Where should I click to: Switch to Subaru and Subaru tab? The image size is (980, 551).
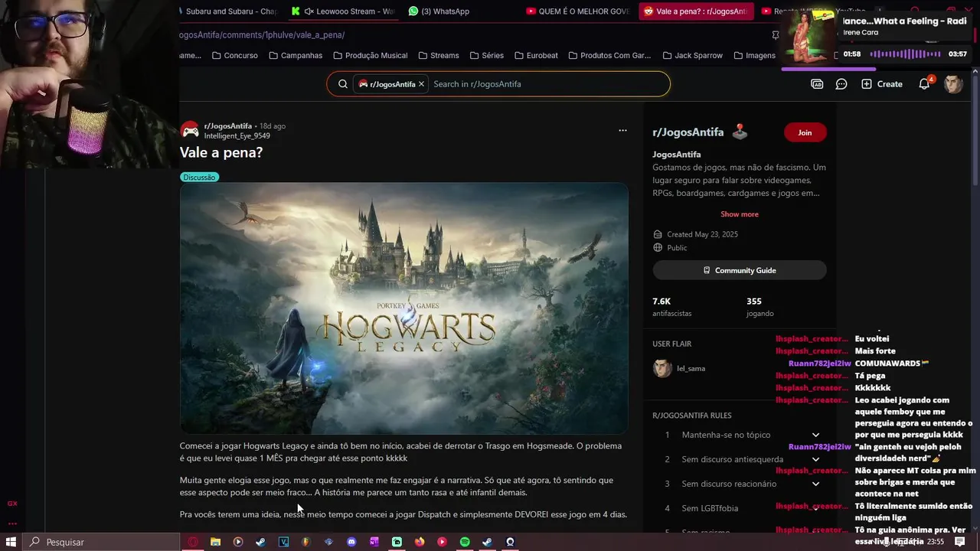[x=227, y=11]
